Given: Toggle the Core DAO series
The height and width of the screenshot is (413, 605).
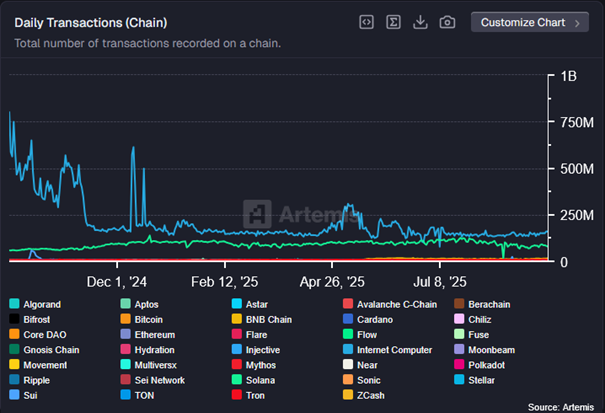Looking at the screenshot, I should pos(38,334).
